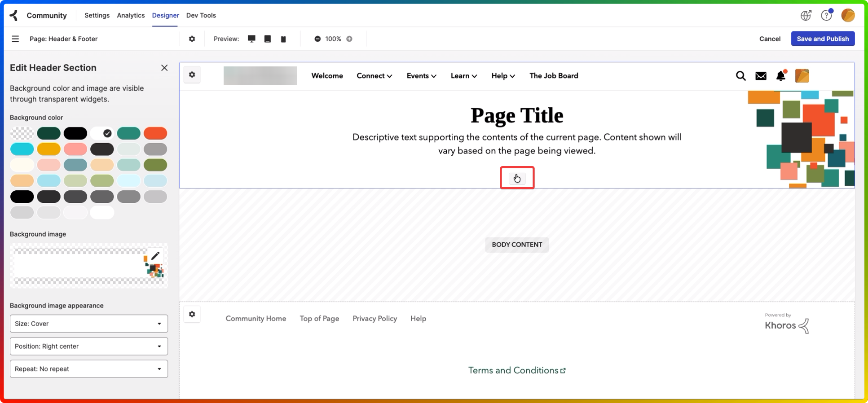868x403 pixels.
Task: Switch to desktop preview mode
Action: point(251,39)
